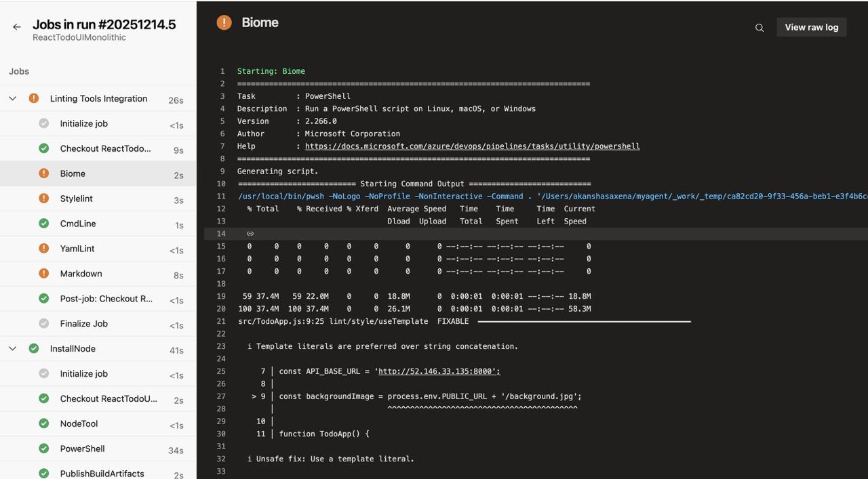This screenshot has height=479, width=868.
Task: Click the green check icon of CmdLine
Action: (x=44, y=224)
